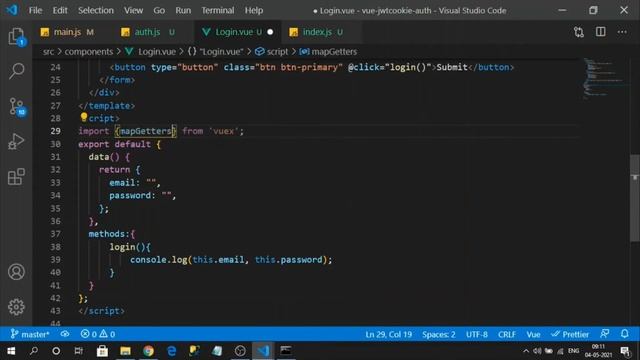
Task: Open Manage gear settings icon
Action: (16, 307)
